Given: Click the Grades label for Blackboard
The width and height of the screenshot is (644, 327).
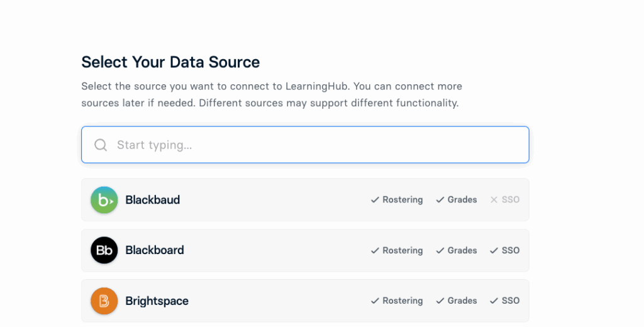Looking at the screenshot, I should click(x=462, y=250).
